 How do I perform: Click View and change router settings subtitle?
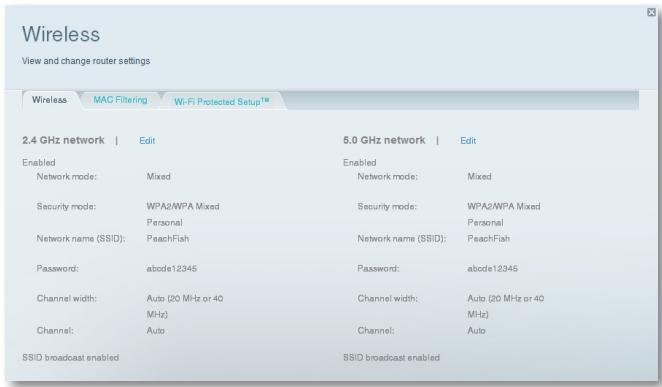point(86,61)
